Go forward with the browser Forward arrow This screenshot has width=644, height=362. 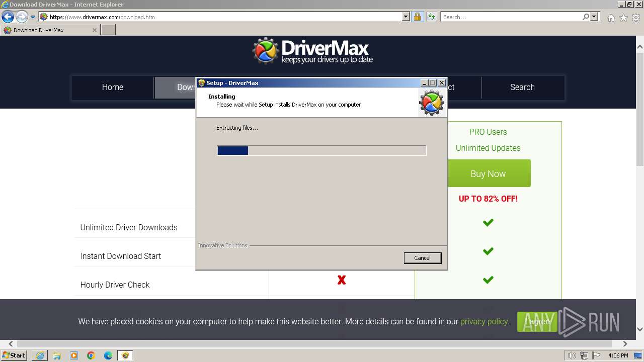[22, 17]
